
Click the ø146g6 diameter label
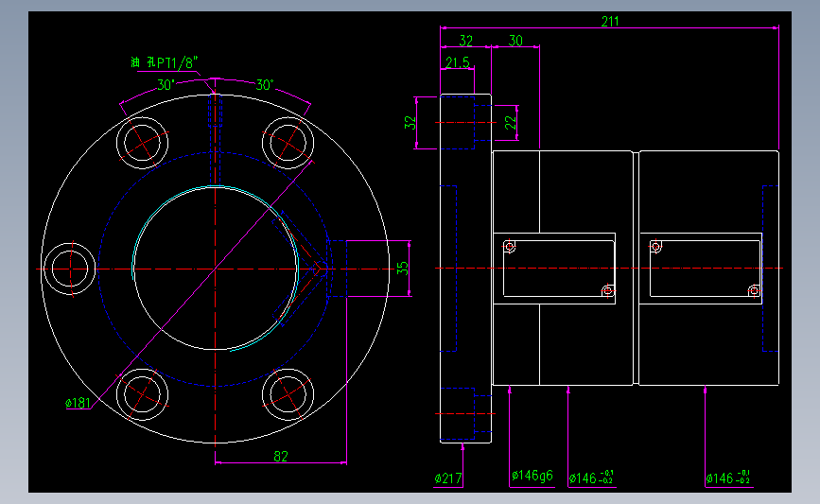[532, 476]
